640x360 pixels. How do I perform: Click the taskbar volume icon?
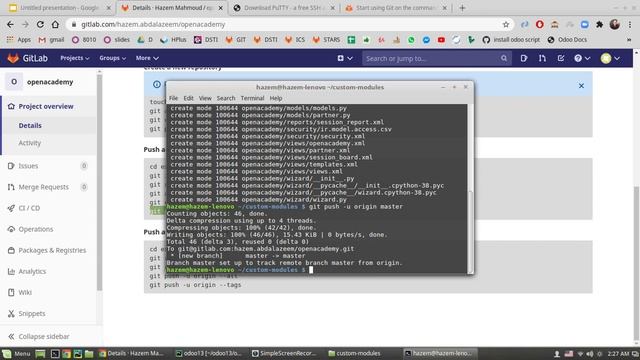coord(590,353)
